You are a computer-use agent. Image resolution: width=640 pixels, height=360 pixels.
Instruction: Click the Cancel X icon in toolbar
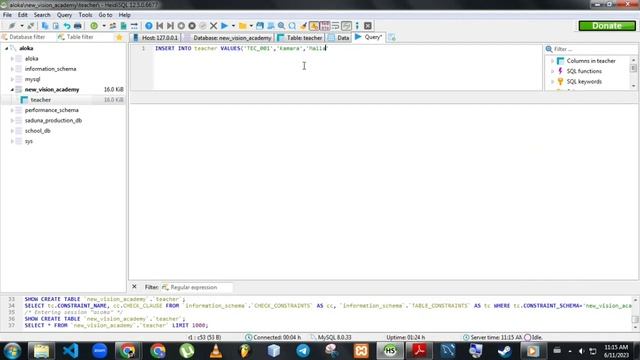pyautogui.click(x=213, y=26)
